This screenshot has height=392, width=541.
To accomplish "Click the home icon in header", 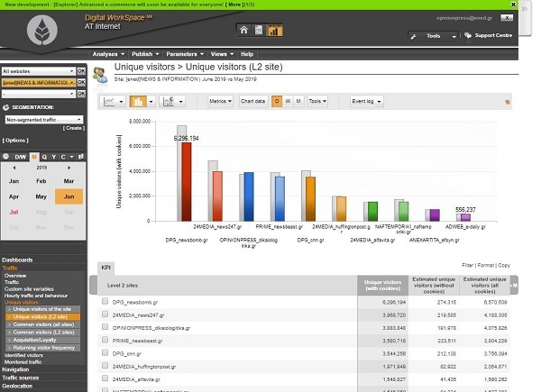I will pyautogui.click(x=243, y=31).
